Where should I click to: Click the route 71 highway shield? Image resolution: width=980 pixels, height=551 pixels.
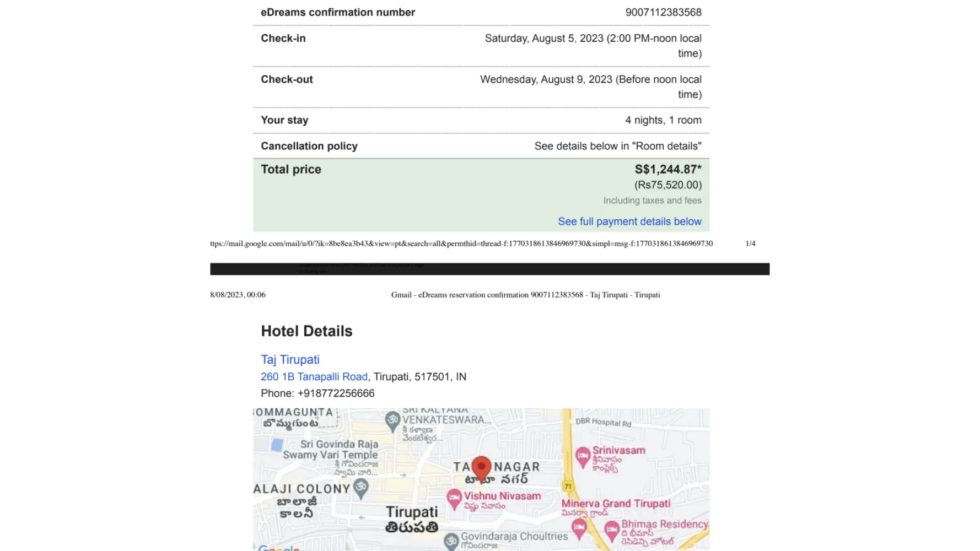(568, 486)
